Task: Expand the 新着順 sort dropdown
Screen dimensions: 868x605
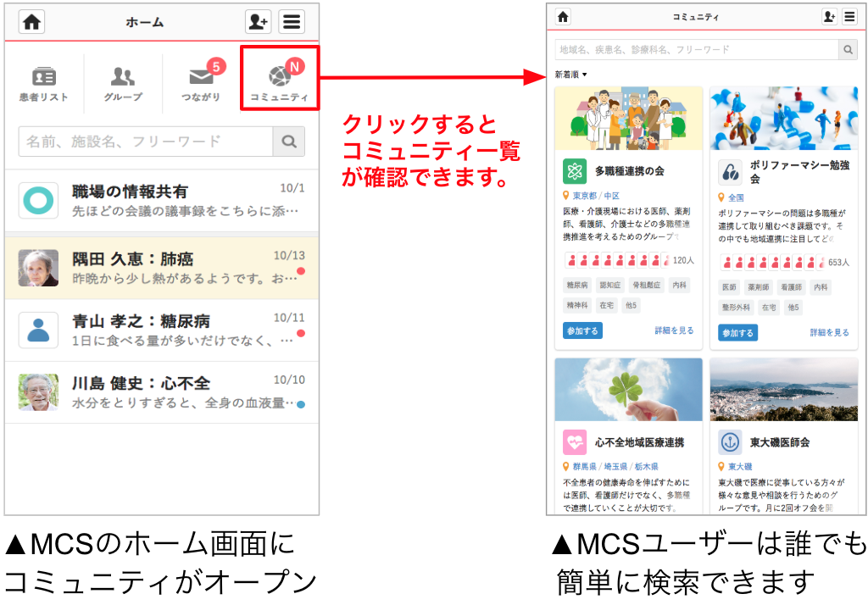Action: click(570, 75)
